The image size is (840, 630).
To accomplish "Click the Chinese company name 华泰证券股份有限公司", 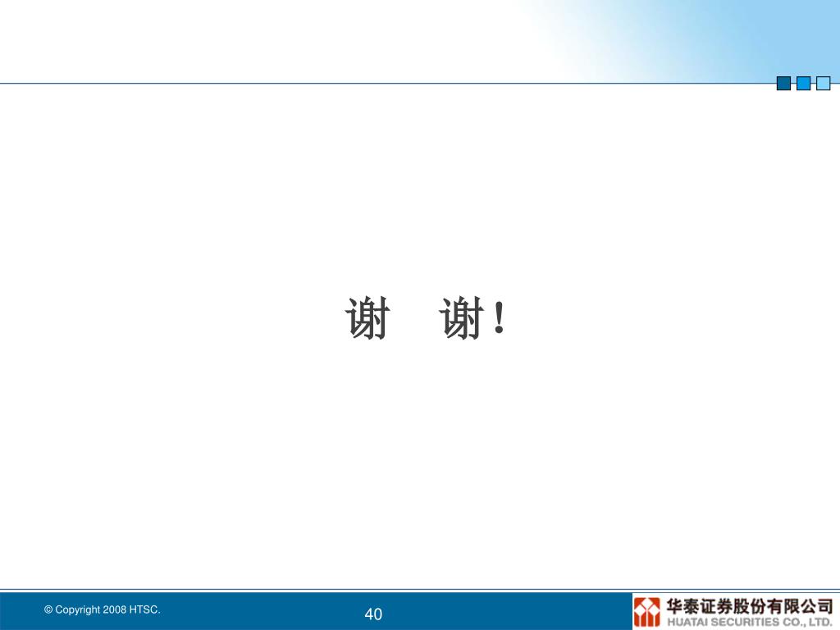I will (750, 606).
